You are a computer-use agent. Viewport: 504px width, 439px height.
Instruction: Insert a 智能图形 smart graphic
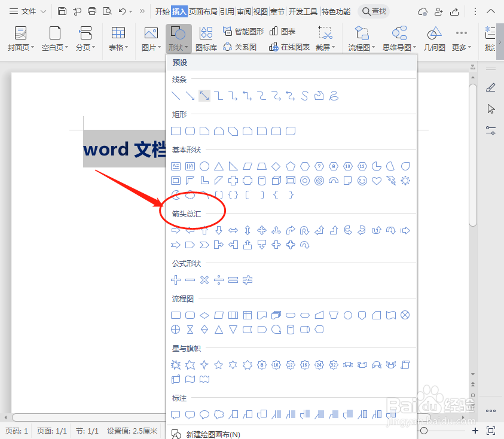tap(242, 32)
